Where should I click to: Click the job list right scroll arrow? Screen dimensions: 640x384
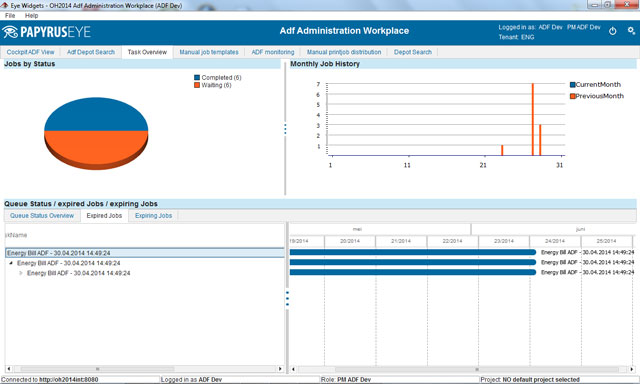tap(280, 369)
